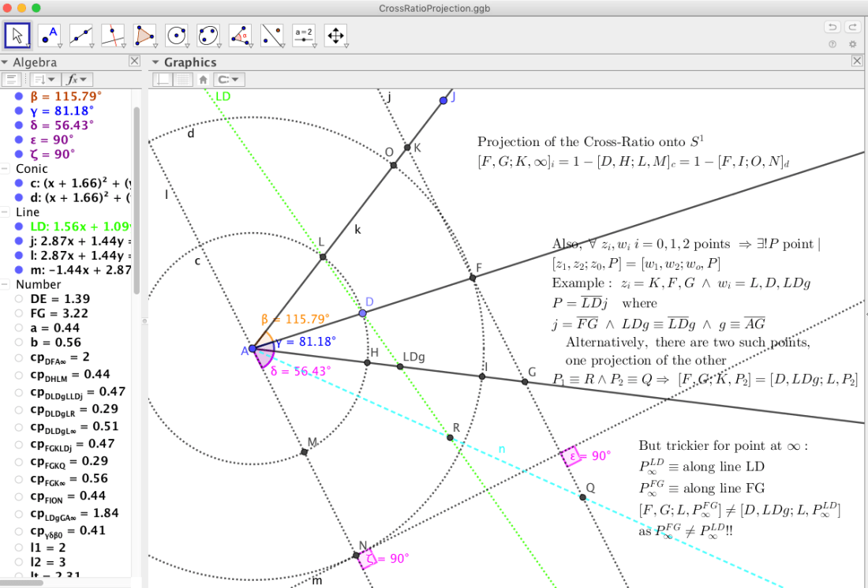
Task: Collapse the Number group in Algebra
Action: [6, 284]
